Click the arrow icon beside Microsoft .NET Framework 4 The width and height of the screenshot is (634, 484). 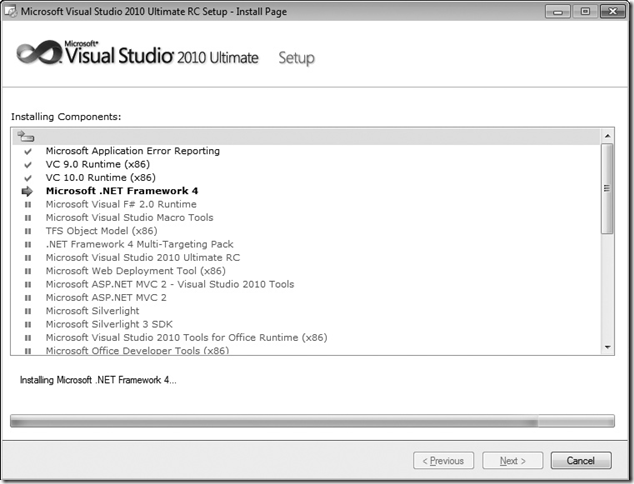point(27,191)
